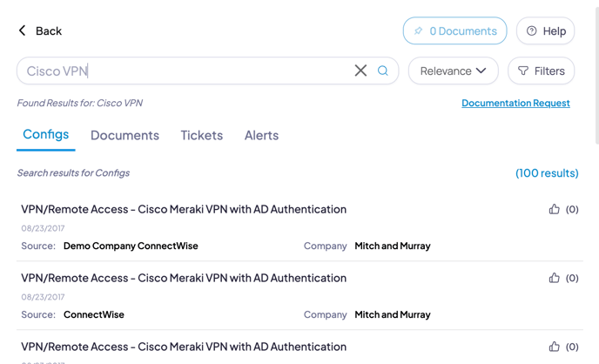Click Mitch and Murray in second result
Viewport: 599px width, 364px height.
pyautogui.click(x=393, y=314)
